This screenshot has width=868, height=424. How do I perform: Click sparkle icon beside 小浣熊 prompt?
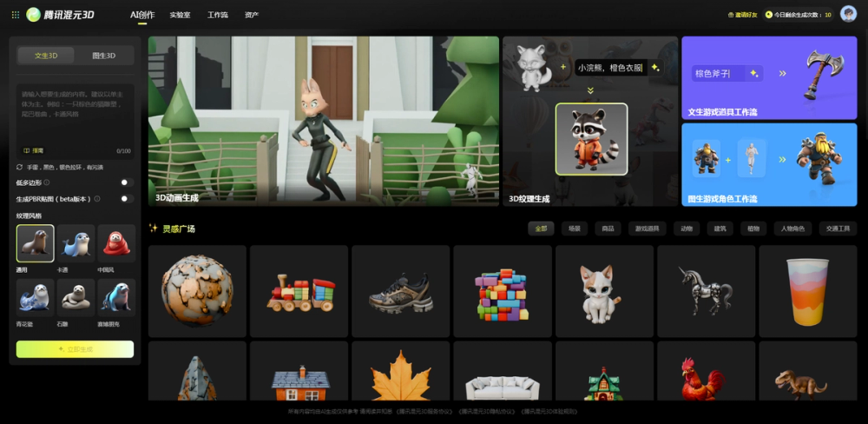coord(654,68)
